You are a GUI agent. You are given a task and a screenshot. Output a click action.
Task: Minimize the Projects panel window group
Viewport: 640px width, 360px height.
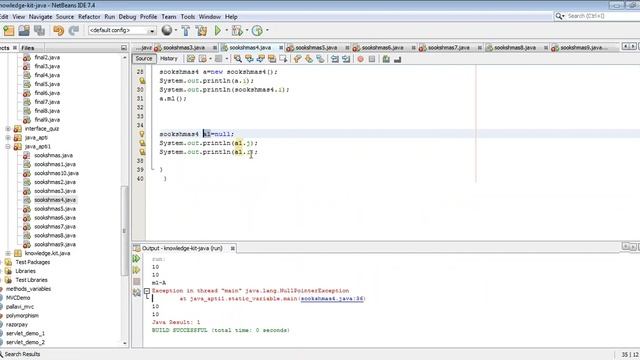124,48
